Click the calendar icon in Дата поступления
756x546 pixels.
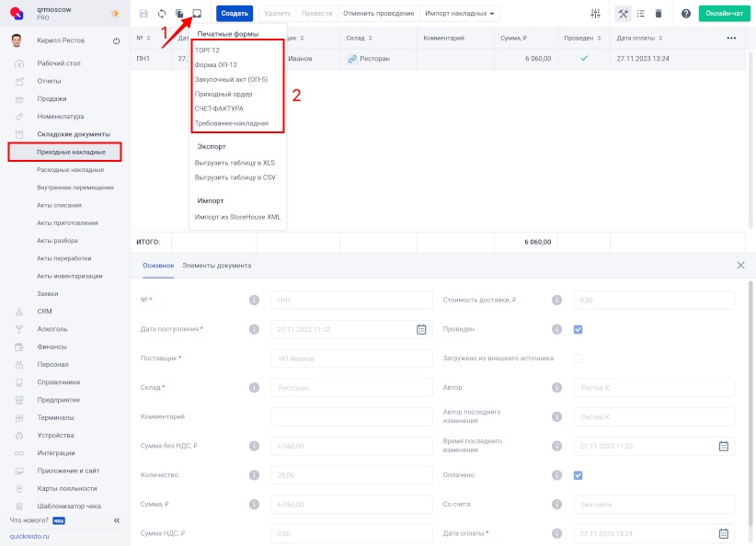421,329
